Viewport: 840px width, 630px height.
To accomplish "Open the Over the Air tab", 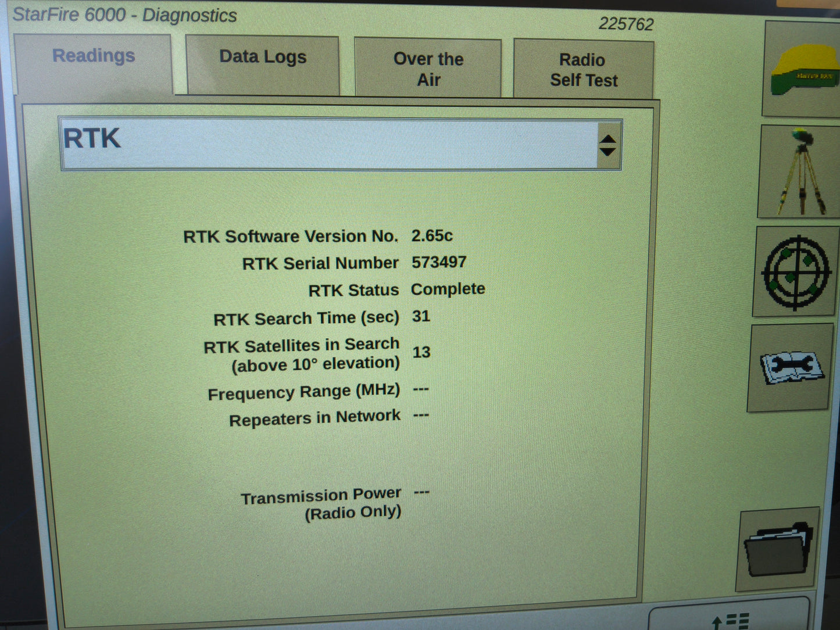I will [428, 68].
